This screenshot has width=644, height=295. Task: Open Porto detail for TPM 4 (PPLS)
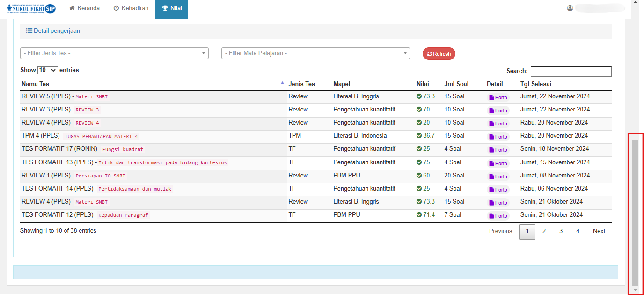click(498, 137)
